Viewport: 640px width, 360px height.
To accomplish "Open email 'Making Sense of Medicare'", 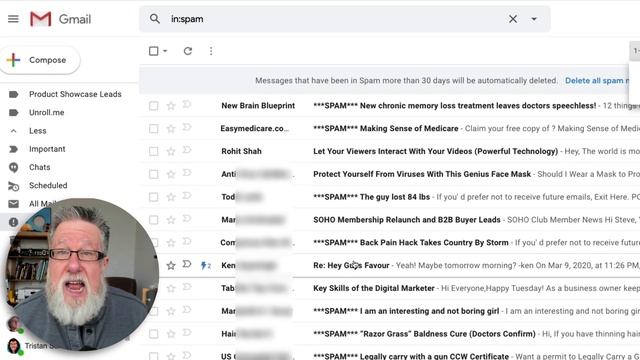I will (386, 129).
